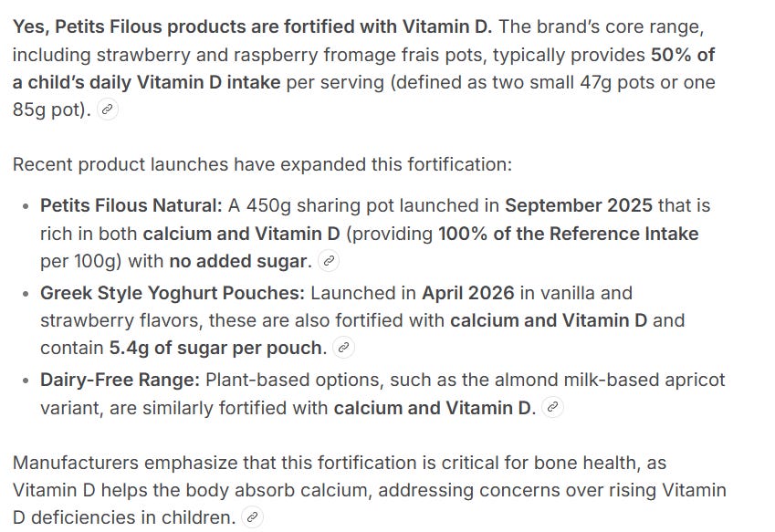Open the source link after "deficiencies in children."
Viewport: 775px width, 532px height.
pyautogui.click(x=252, y=517)
